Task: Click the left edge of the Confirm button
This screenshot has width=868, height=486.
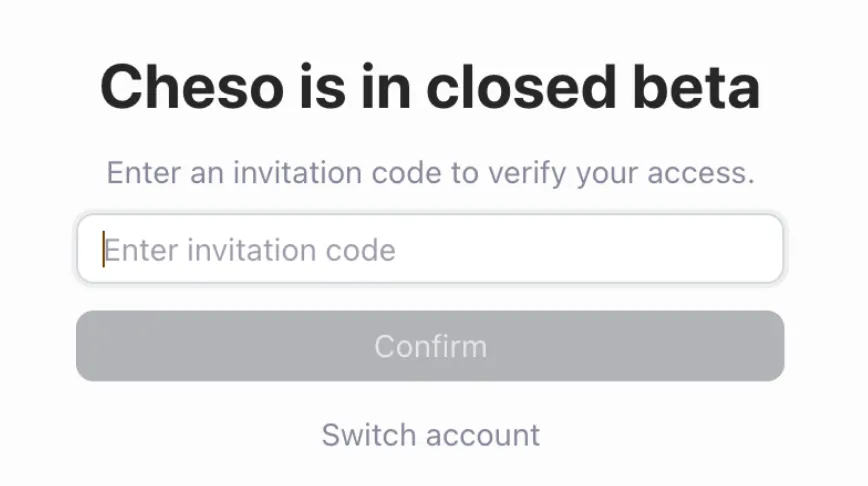Action: pyautogui.click(x=89, y=346)
